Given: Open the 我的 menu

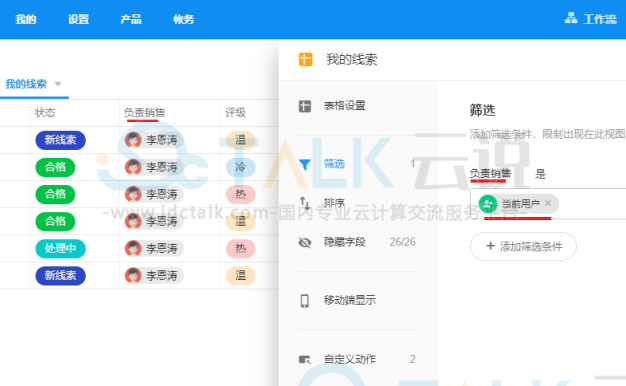Looking at the screenshot, I should [x=26, y=19].
